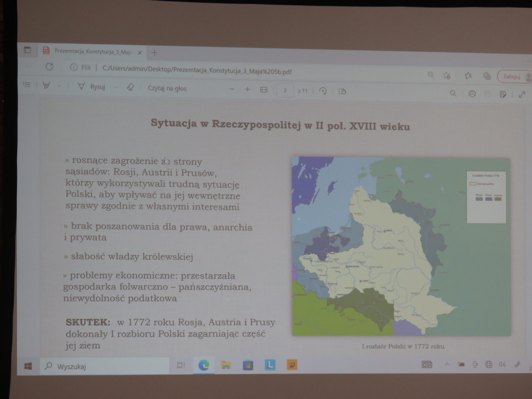Select the Erase tool
Image resolution: width=532 pixels, height=399 pixels.
[130, 88]
